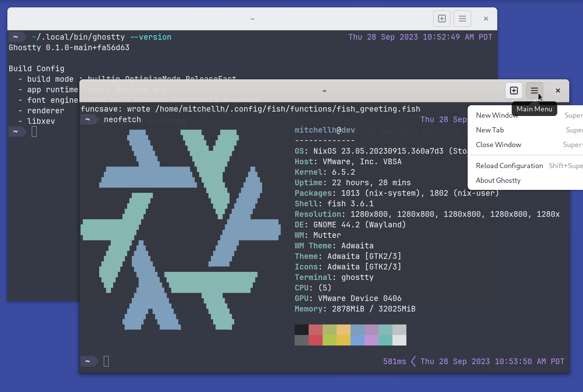This screenshot has width=583, height=392.
Task: Click the front window title bar tilde
Action: (x=324, y=91)
